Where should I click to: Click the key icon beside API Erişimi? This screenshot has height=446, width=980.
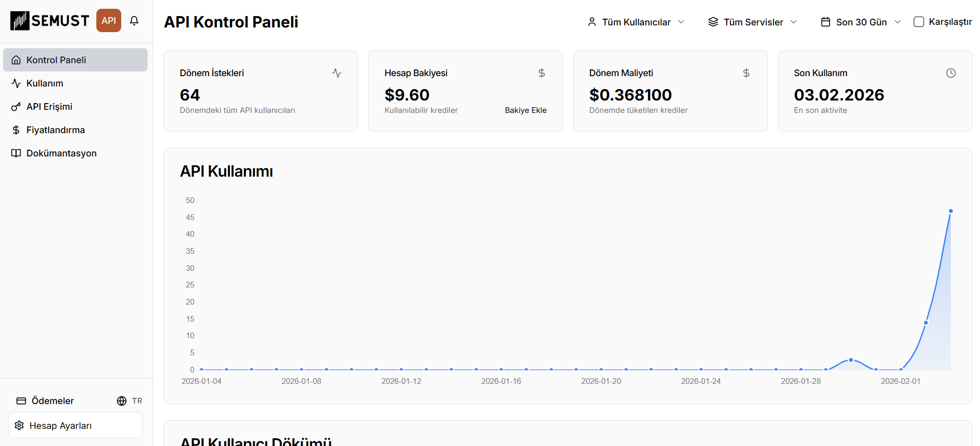pos(16,107)
